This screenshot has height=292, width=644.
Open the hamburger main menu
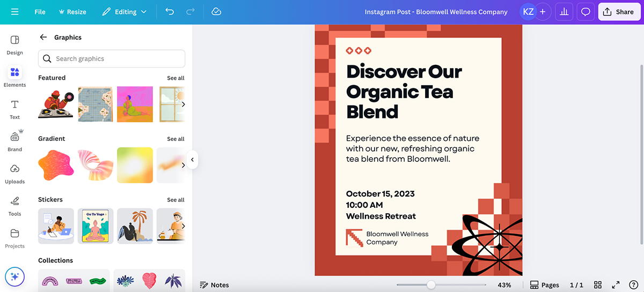14,12
